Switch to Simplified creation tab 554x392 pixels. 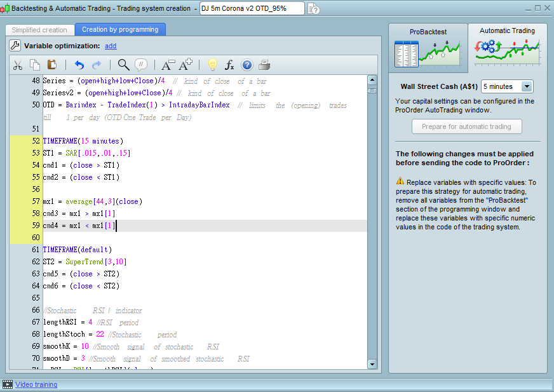(x=39, y=30)
